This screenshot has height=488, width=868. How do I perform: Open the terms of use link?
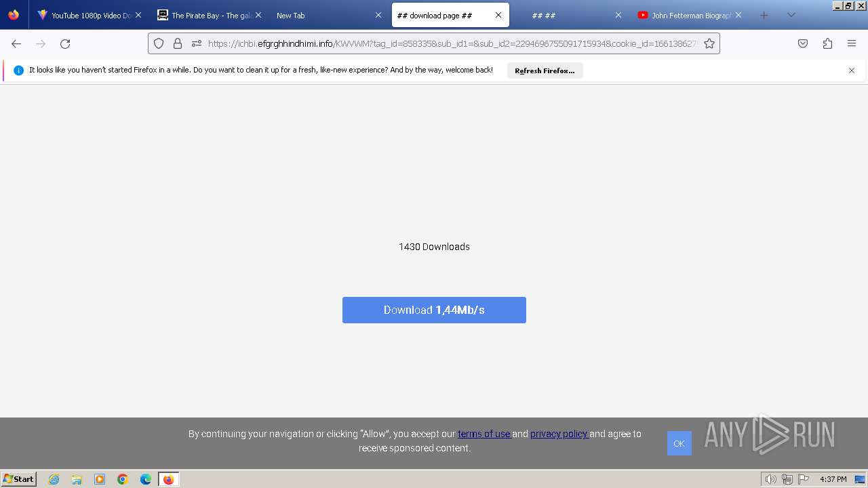(x=484, y=434)
